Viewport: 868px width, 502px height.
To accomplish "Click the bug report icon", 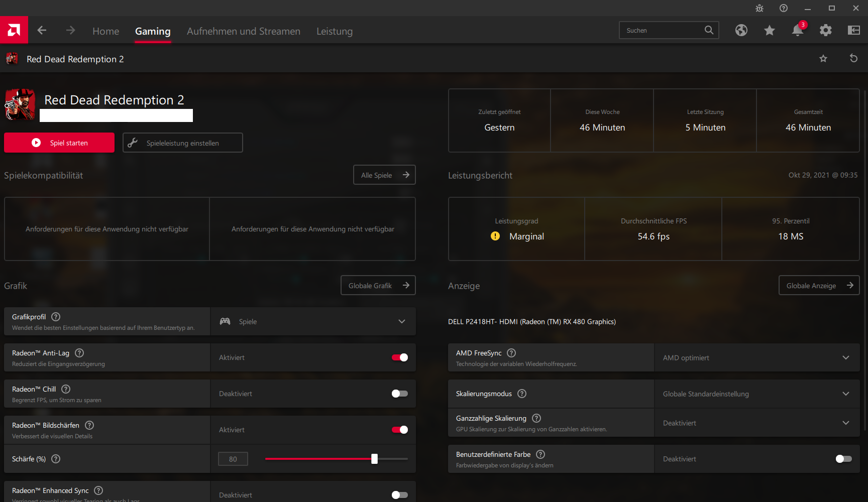I will point(759,8).
